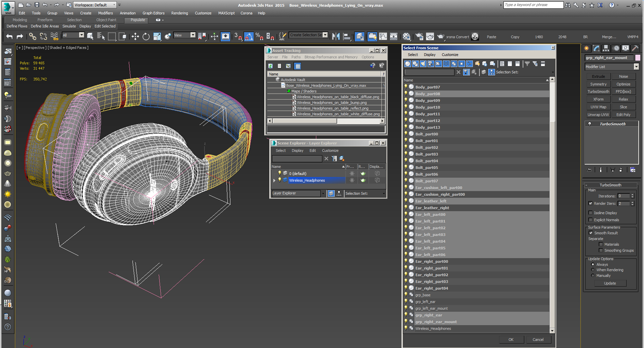644x348 pixels.
Task: Toggle Angle Snap in main toolbar
Action: pyautogui.click(x=248, y=37)
